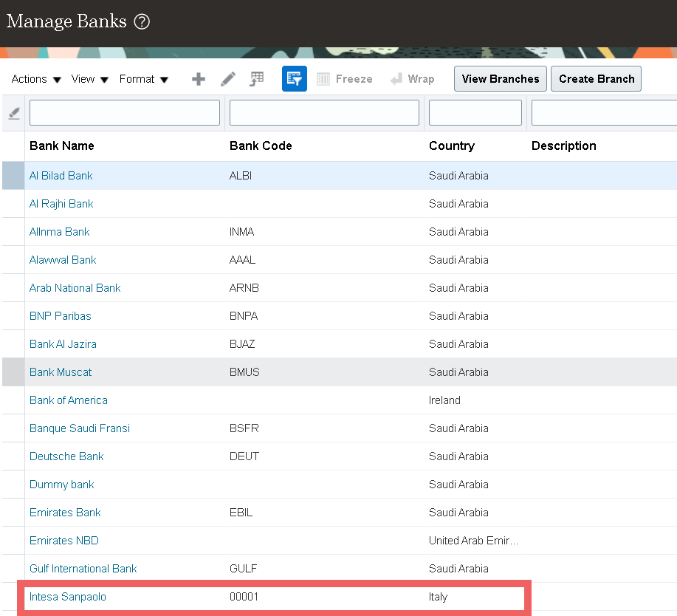Image resolution: width=677 pixels, height=616 pixels.
Task: Click the Bank Name column header
Action: pyautogui.click(x=61, y=146)
